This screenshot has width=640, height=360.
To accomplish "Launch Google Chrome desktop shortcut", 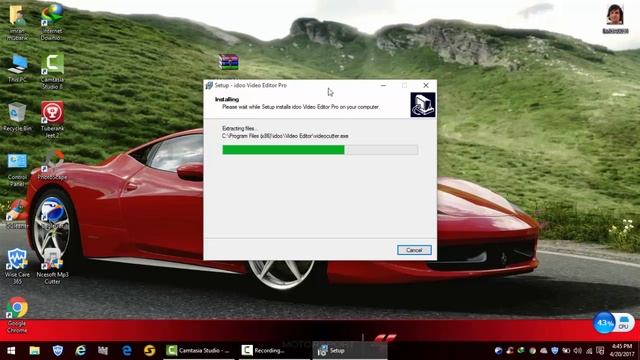I will 17,315.
